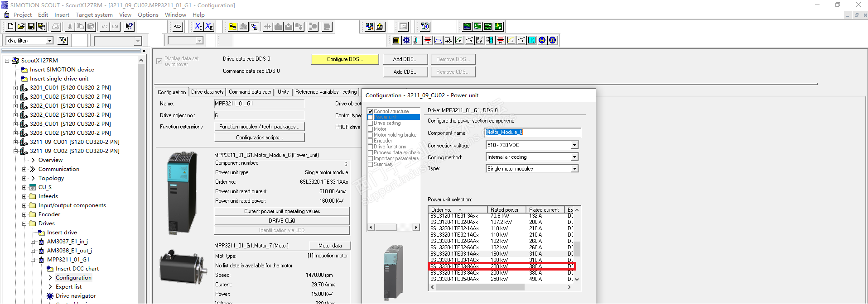Screen dimensions: 868x304
Task: Toggle Display data set switchover checkbox
Action: (x=159, y=61)
